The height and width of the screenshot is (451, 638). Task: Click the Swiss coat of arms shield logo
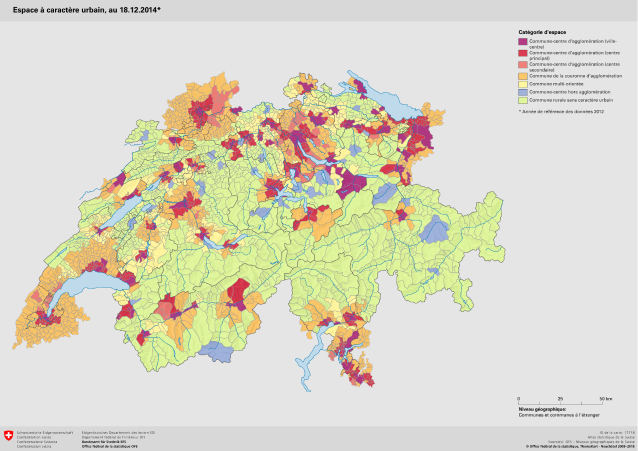(x=9, y=436)
